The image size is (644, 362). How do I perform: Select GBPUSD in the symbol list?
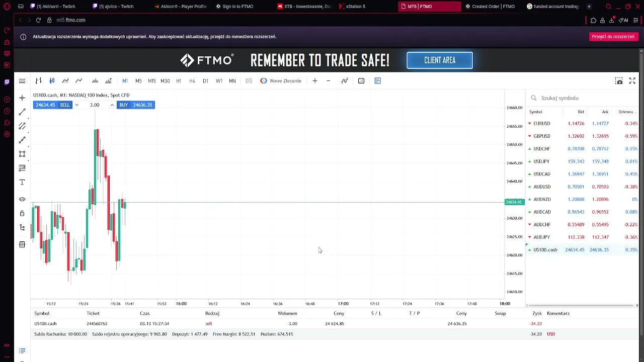[x=582, y=136]
